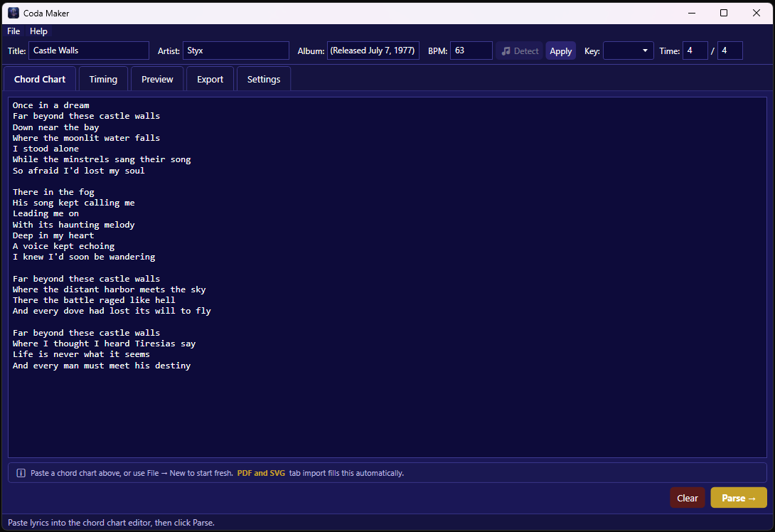
Task: Click the Parse button
Action: coord(739,498)
